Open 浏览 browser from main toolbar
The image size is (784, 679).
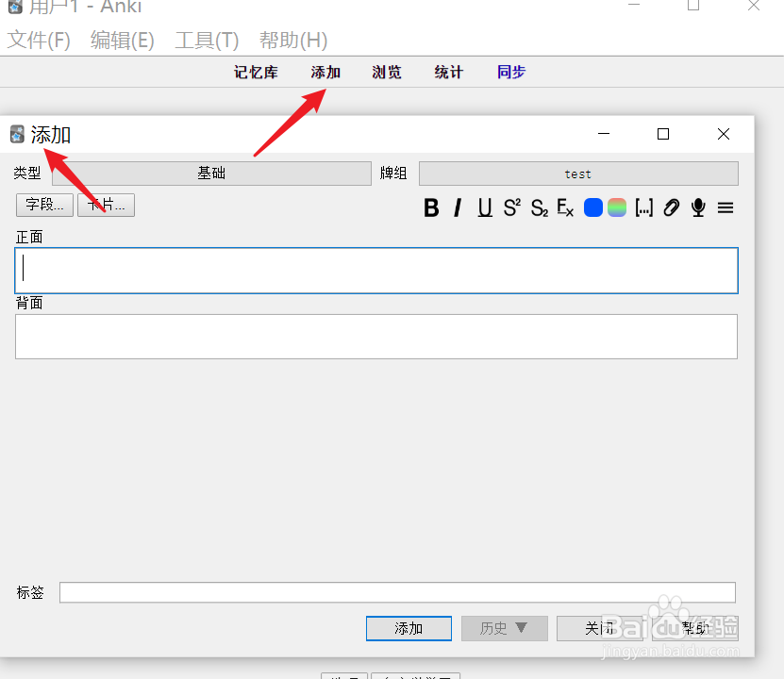pyautogui.click(x=387, y=73)
